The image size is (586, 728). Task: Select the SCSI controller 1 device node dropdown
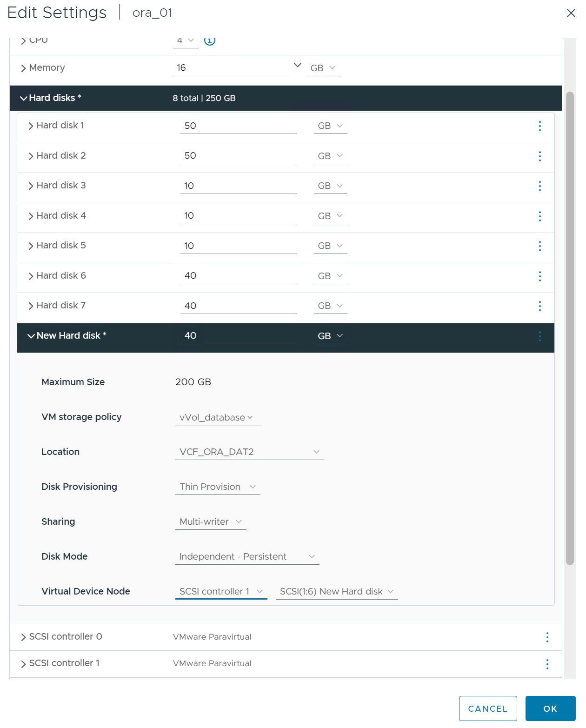tap(221, 592)
